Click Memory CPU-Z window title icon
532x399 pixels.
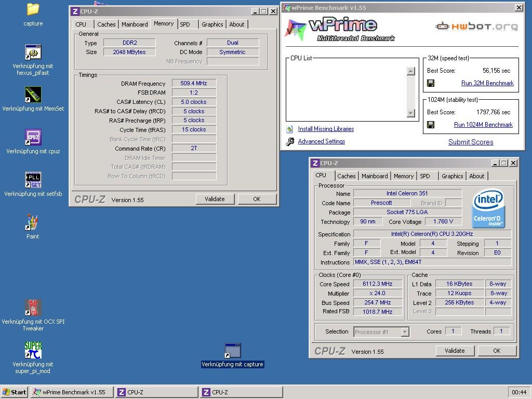pos(75,11)
